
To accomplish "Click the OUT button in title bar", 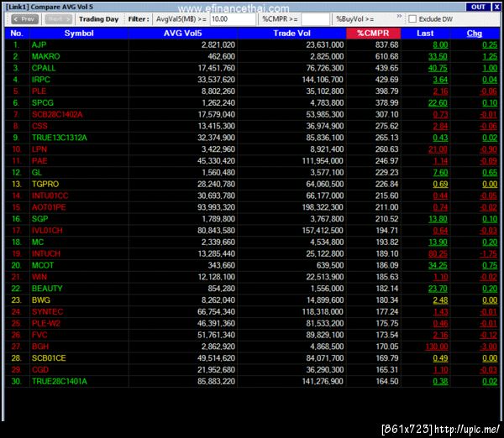I will 478,7.
